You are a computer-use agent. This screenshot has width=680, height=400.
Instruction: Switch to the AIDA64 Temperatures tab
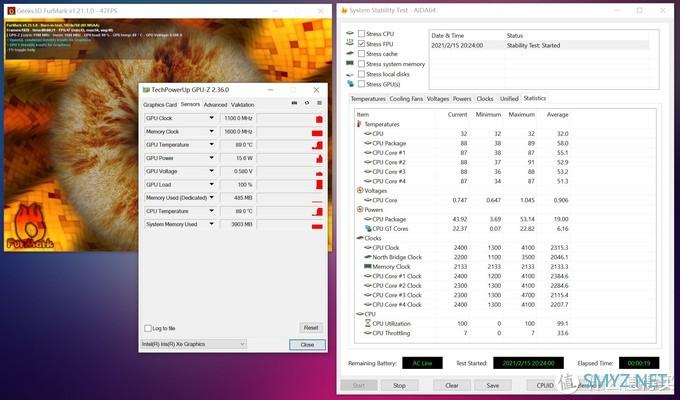pyautogui.click(x=368, y=99)
